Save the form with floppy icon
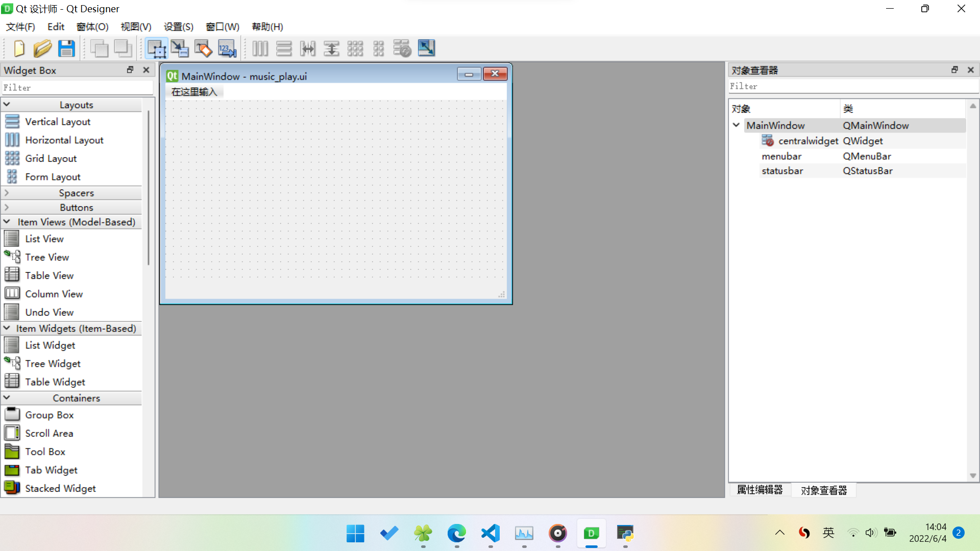Screen dimensions: 980x551 point(66,48)
